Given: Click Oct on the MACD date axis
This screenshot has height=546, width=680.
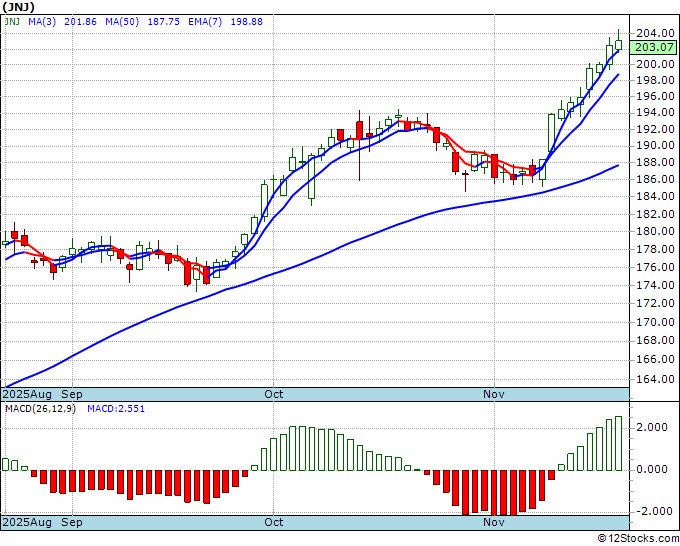Looking at the screenshot, I should click(x=274, y=522).
